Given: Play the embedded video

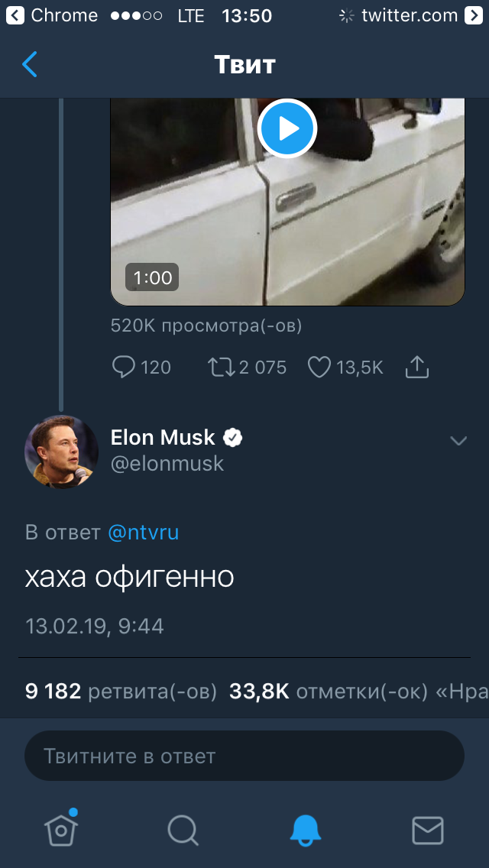Looking at the screenshot, I should click(287, 129).
